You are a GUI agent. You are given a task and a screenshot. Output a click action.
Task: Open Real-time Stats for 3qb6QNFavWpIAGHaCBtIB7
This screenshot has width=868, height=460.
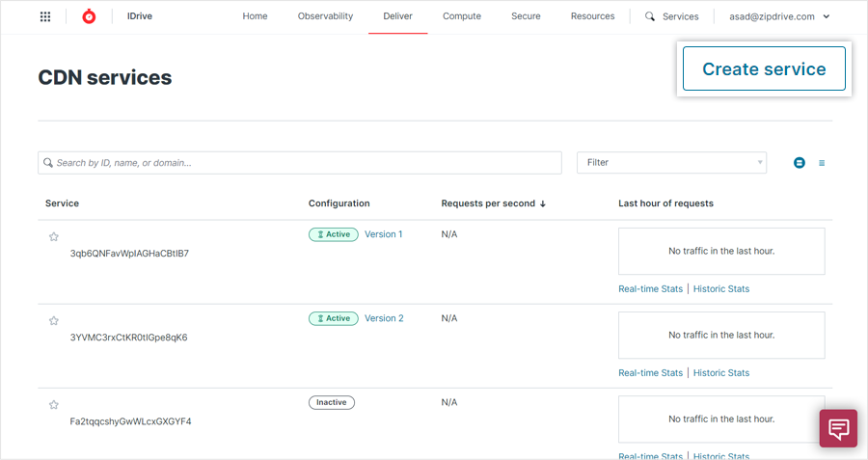[650, 289]
